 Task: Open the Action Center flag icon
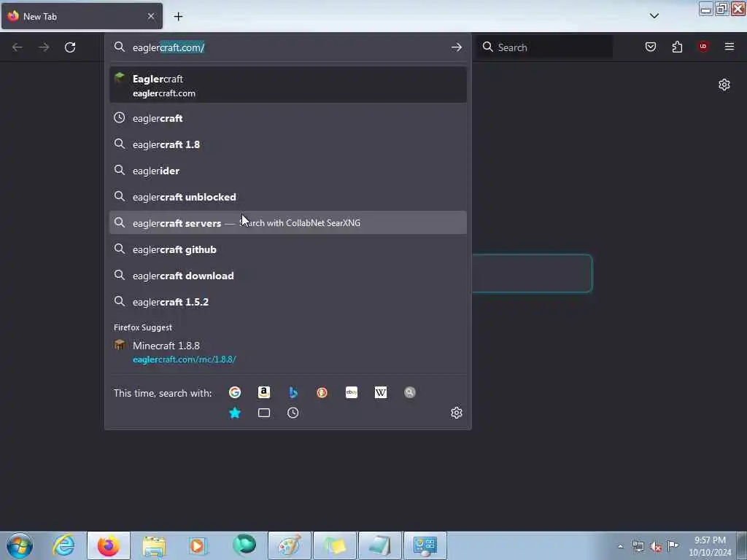point(673,545)
